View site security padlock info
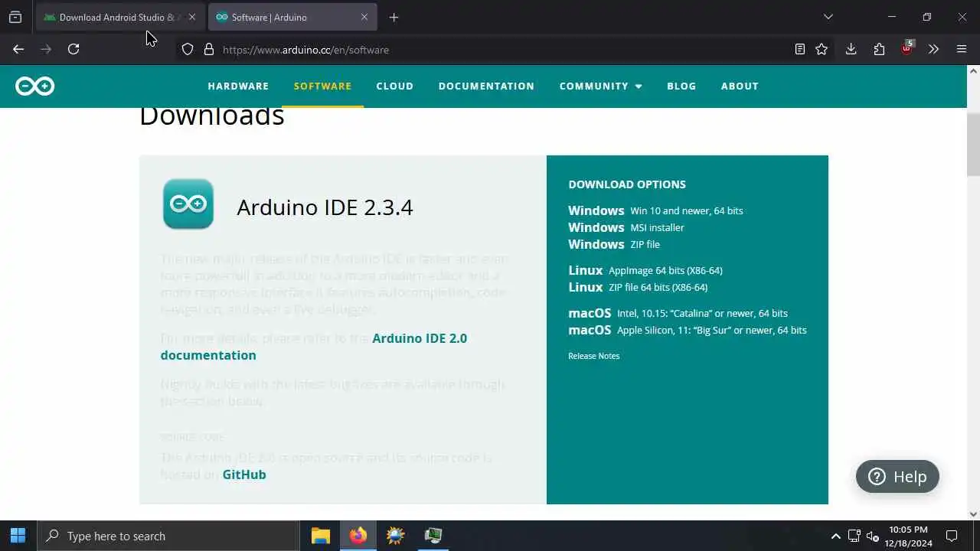The height and width of the screenshot is (551, 980). coord(208,49)
